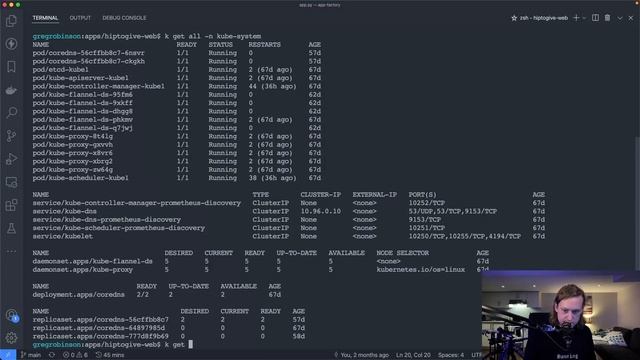Viewport: 640px width, 360px height.
Task: Open the Bookmarks icon in activity bar
Action: (11, 67)
